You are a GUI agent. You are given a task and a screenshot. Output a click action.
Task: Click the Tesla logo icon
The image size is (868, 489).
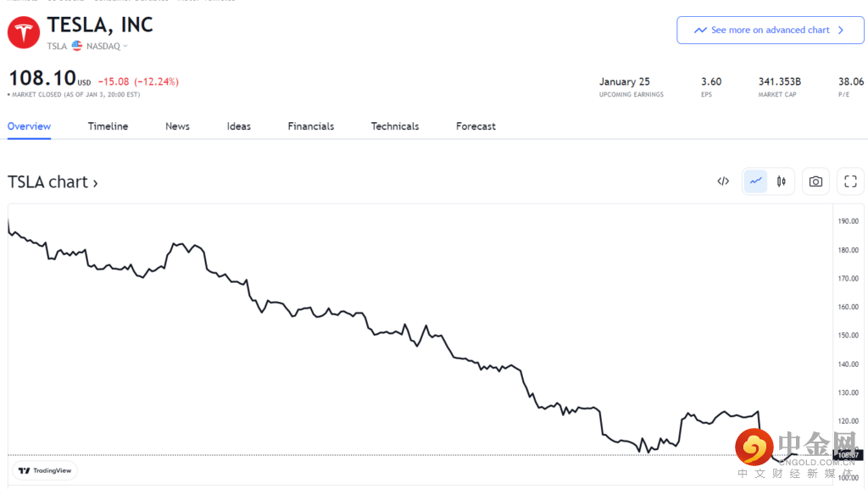[24, 31]
